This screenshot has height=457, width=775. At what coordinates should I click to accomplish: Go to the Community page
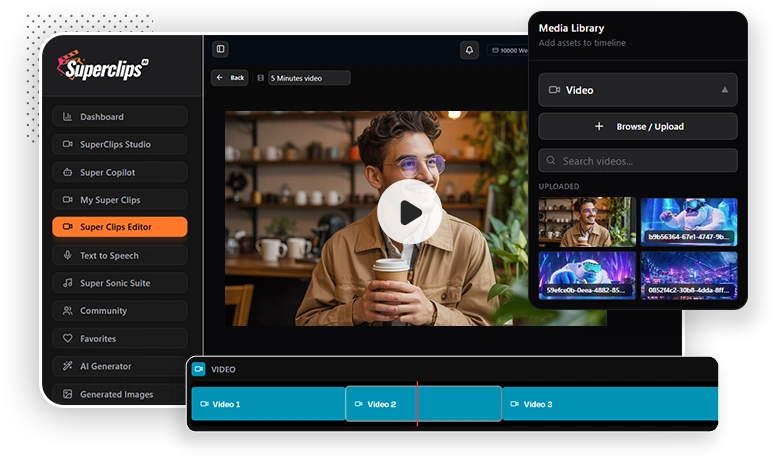click(120, 311)
